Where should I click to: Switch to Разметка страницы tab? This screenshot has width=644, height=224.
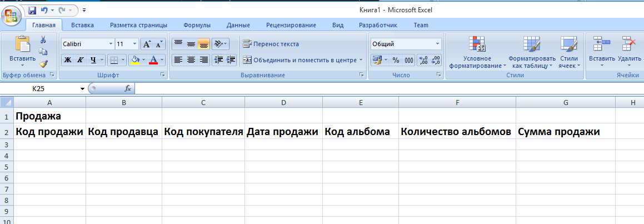(x=138, y=25)
